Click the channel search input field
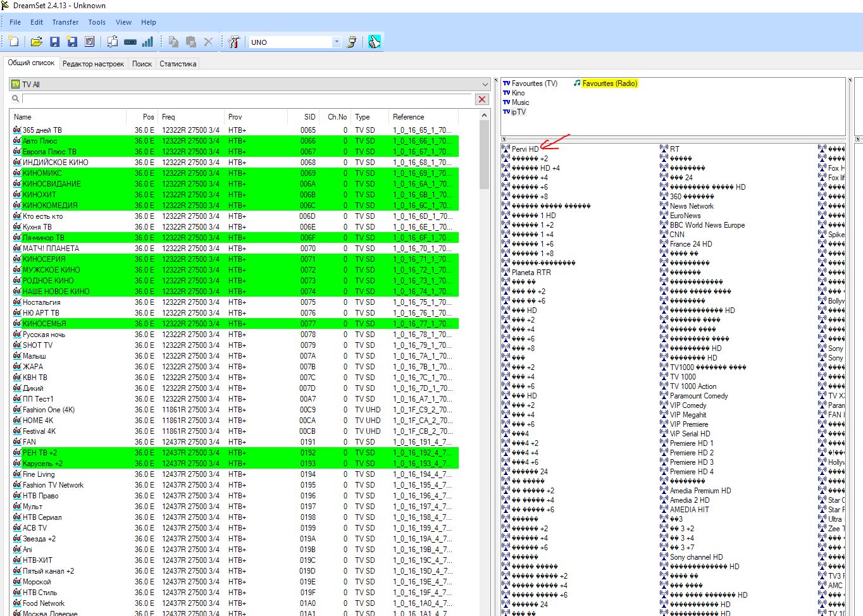 click(247, 99)
